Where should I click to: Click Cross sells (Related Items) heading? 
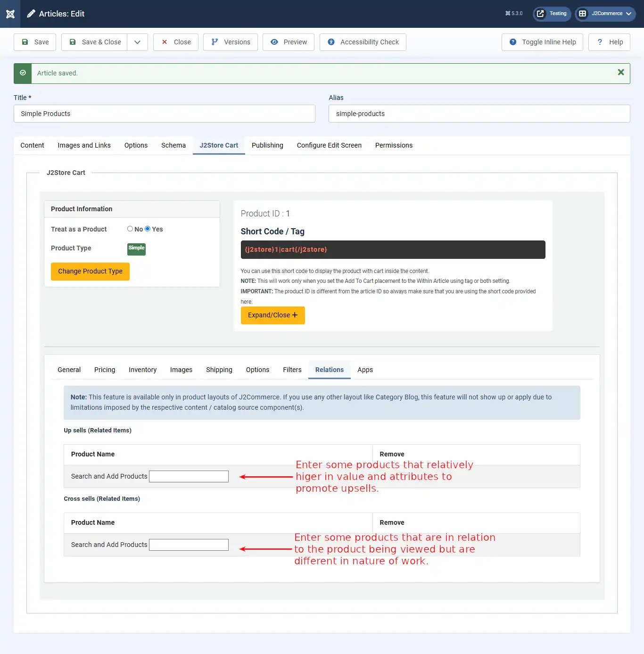point(102,498)
